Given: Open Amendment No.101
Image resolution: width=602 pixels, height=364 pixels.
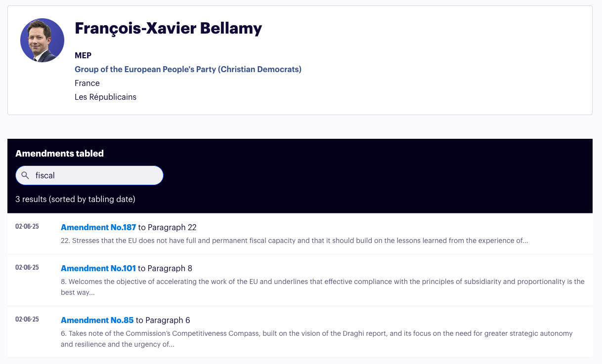Looking at the screenshot, I should pos(98,268).
